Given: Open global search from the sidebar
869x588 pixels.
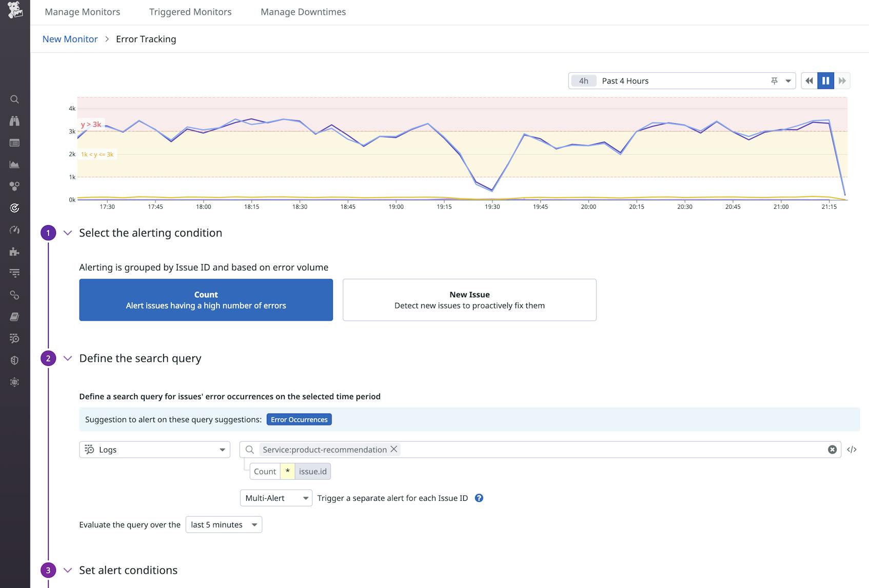Looking at the screenshot, I should pyautogui.click(x=14, y=99).
